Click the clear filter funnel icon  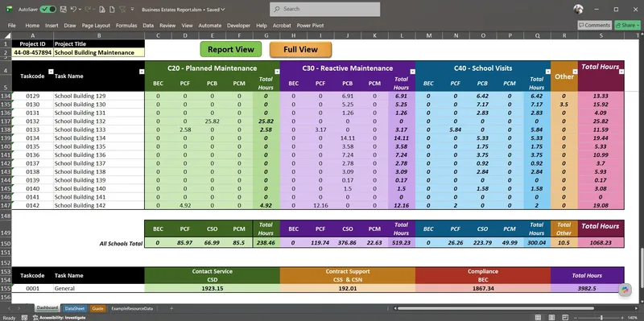click(x=122, y=9)
